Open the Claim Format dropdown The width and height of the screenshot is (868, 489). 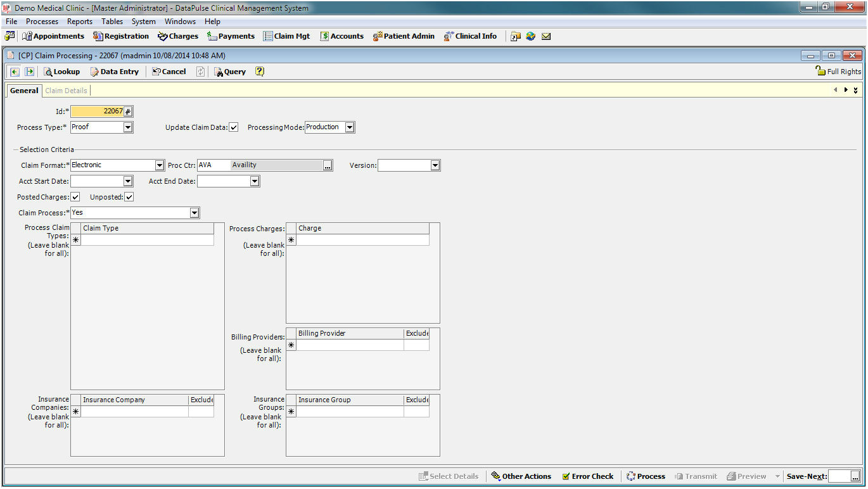pyautogui.click(x=160, y=165)
